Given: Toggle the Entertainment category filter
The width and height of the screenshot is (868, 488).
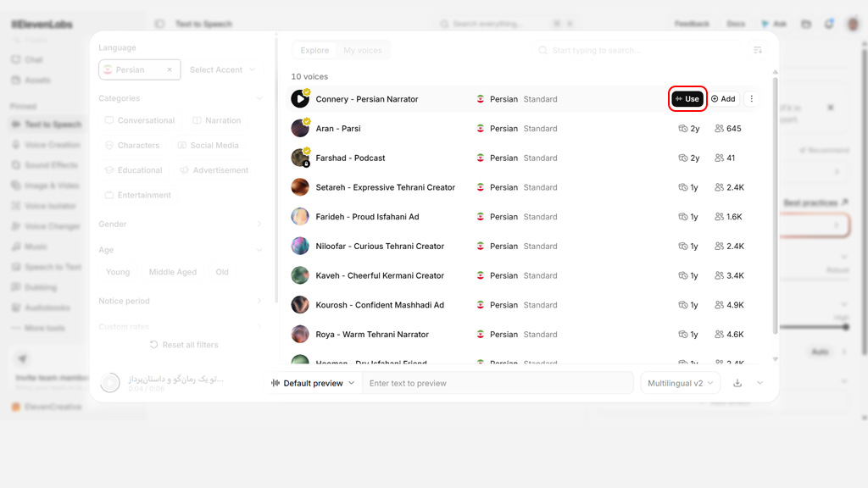Looking at the screenshot, I should (x=138, y=195).
